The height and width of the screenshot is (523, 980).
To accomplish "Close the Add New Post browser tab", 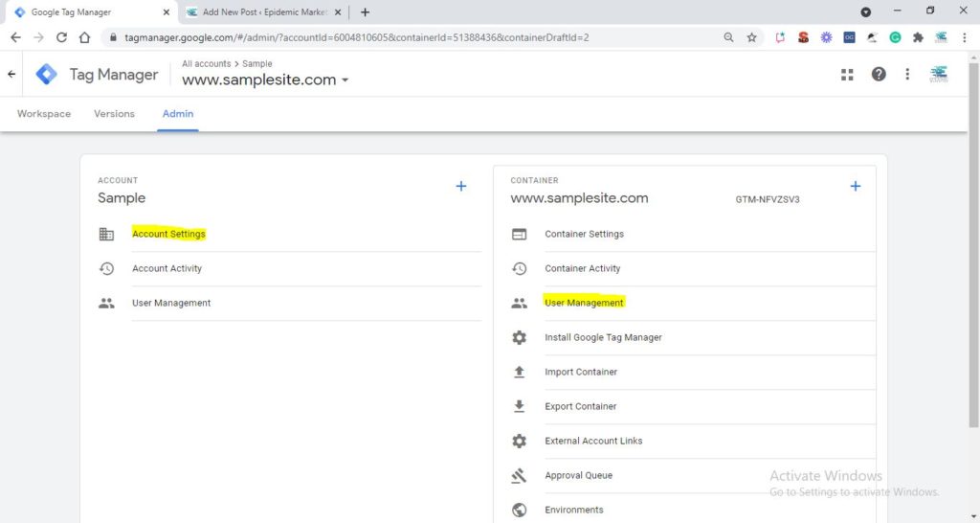I will coord(338,11).
